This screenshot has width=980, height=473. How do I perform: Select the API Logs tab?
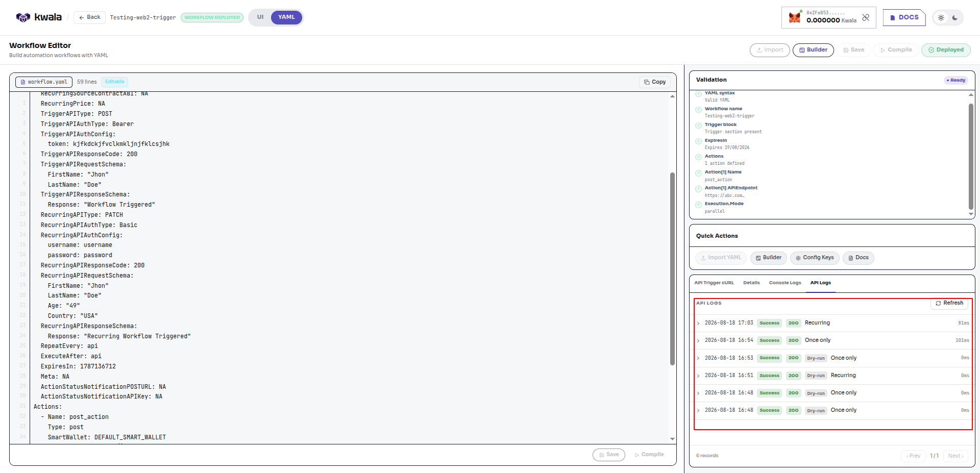click(820, 283)
